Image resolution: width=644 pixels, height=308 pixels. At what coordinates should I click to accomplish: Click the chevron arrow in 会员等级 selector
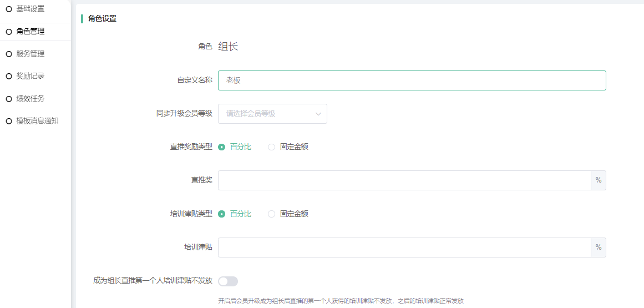click(x=318, y=114)
